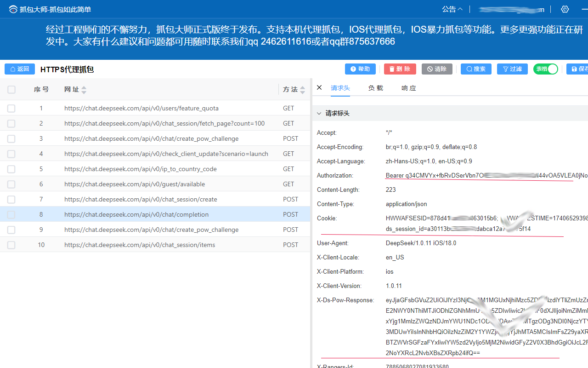Sort by 方法 column arrows
This screenshot has height=368, width=588.
click(x=302, y=90)
